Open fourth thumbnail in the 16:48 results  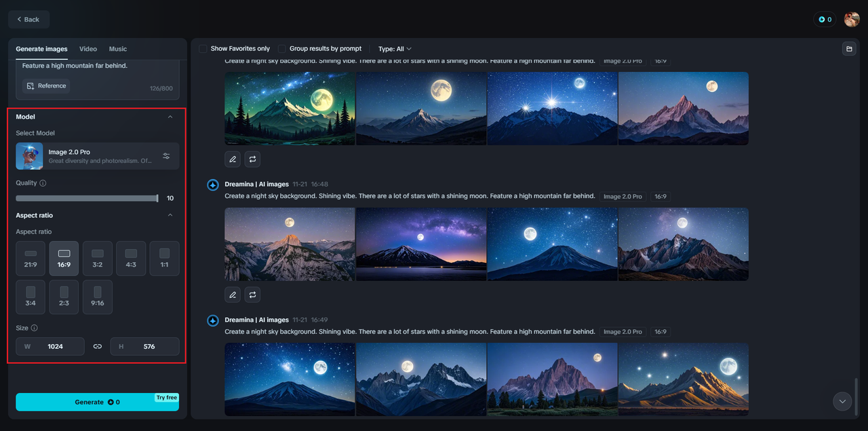(x=684, y=244)
